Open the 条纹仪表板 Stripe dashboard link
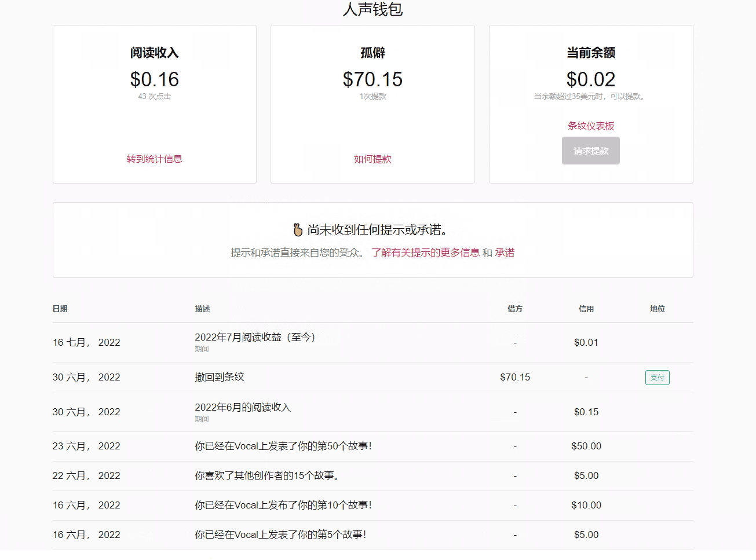756x560 pixels. click(591, 125)
